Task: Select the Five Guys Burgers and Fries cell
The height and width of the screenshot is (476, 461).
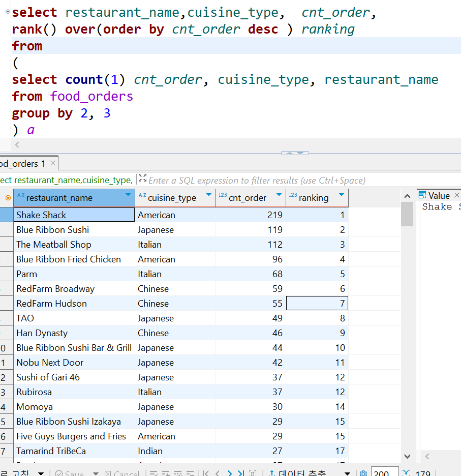Action: click(74, 436)
